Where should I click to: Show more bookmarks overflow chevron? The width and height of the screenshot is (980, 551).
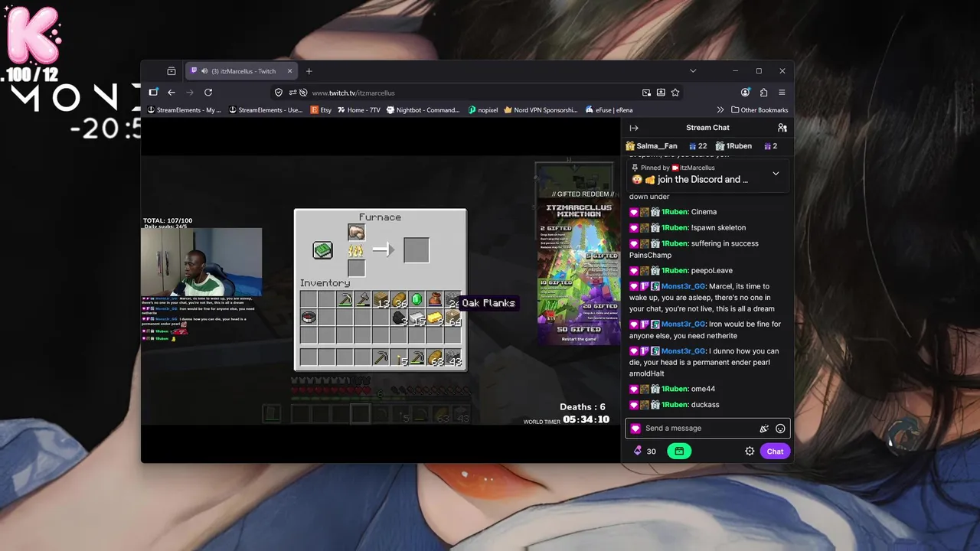point(720,110)
